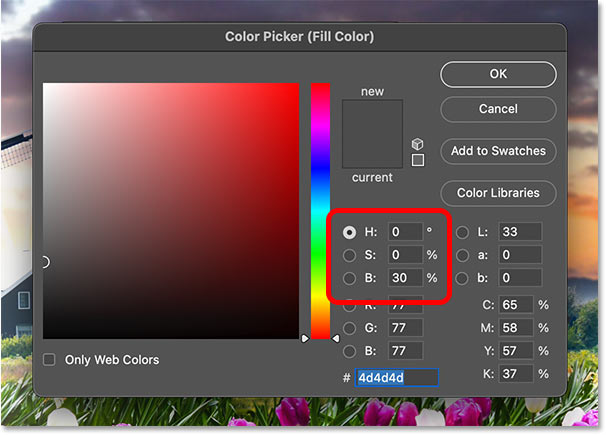Select the Lab a radio button
Image resolution: width=606 pixels, height=435 pixels.
click(462, 255)
